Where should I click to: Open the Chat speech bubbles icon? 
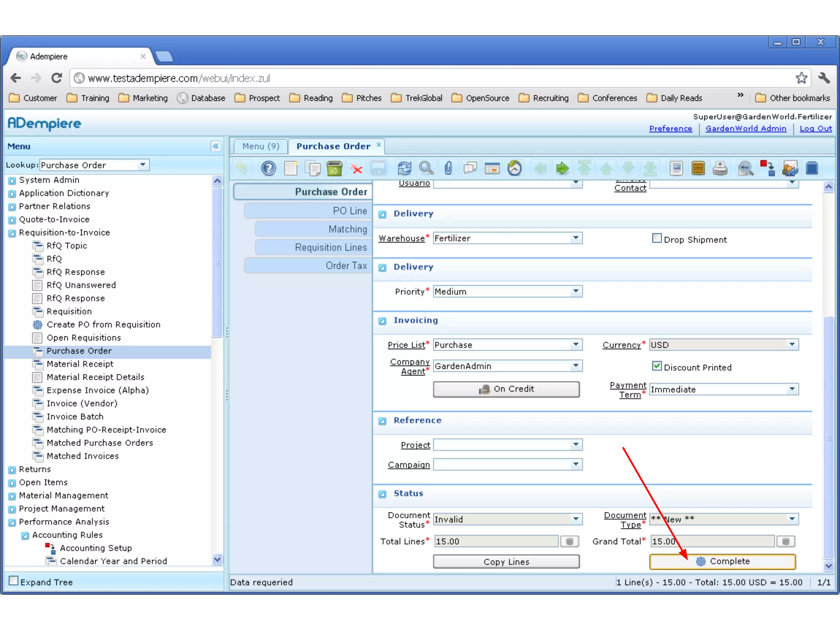point(470,168)
